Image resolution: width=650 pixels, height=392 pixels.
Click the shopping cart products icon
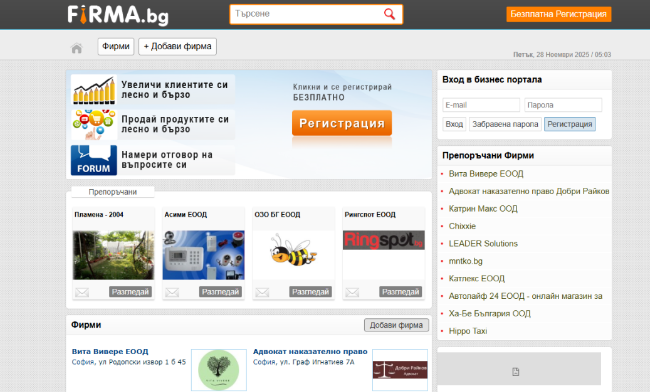click(x=94, y=124)
